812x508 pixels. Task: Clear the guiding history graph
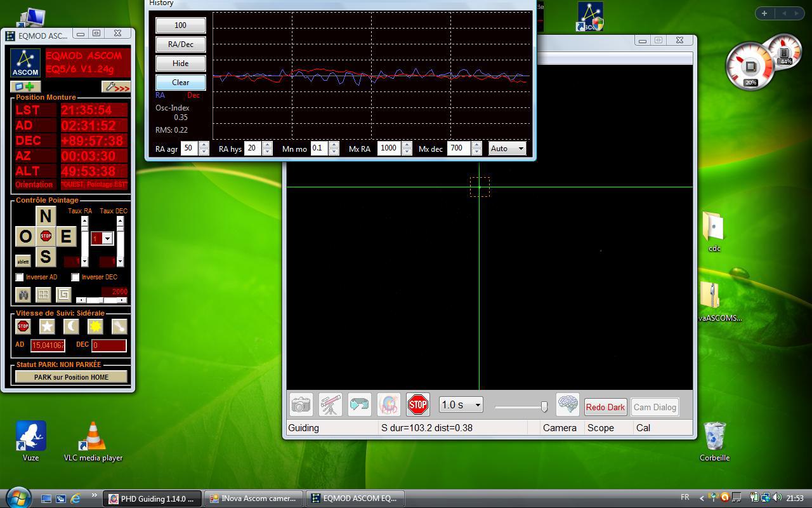click(x=181, y=83)
